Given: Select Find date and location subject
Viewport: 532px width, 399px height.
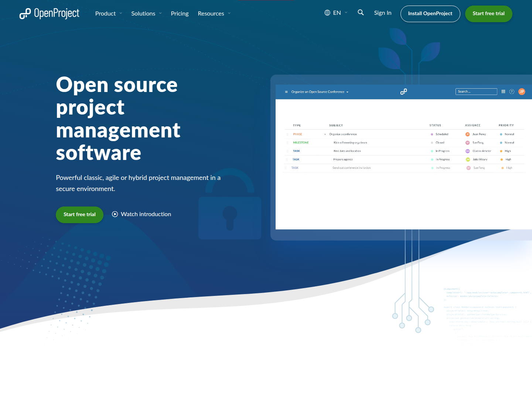Looking at the screenshot, I should click(347, 151).
